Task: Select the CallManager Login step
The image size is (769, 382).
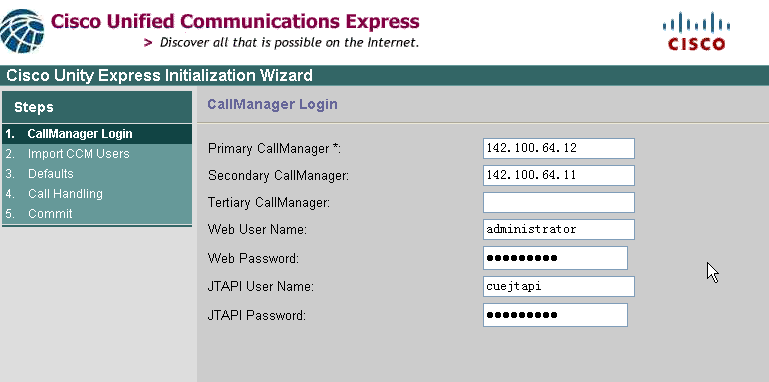Action: tap(97, 133)
